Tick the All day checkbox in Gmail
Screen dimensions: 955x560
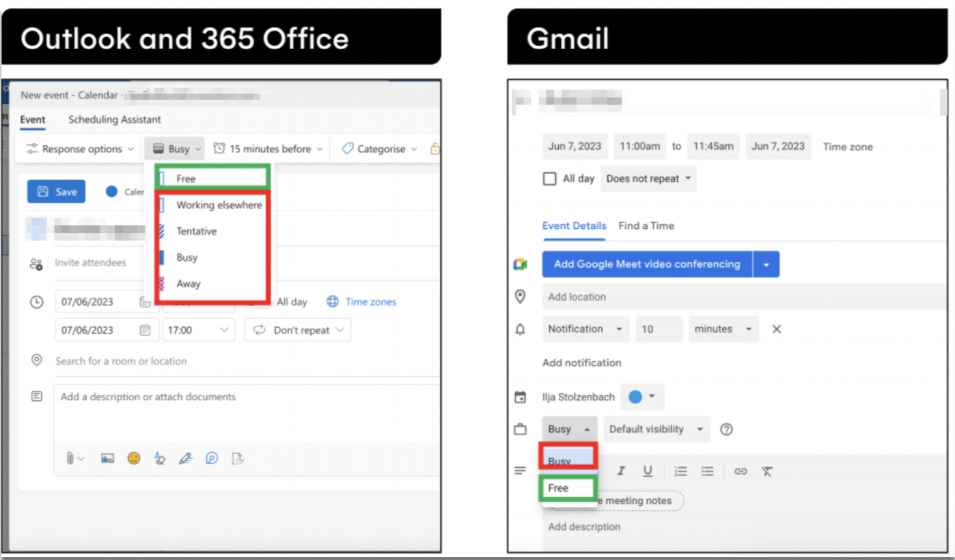pos(549,179)
